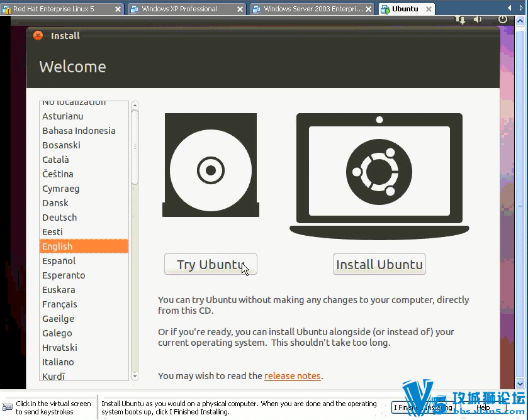Screen dimensions: 528x420
Task: Click the VM view scroll-down arrow
Action: [520, 384]
